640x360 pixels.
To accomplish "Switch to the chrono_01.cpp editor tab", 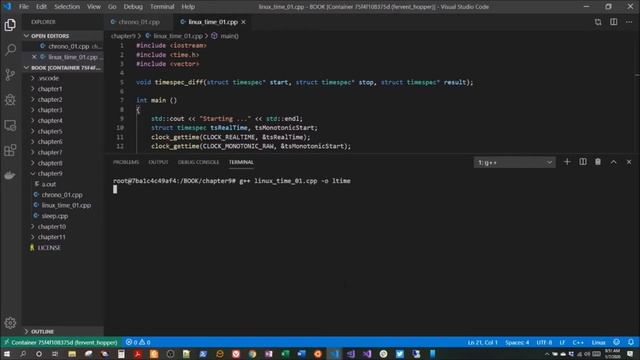I will (x=139, y=22).
